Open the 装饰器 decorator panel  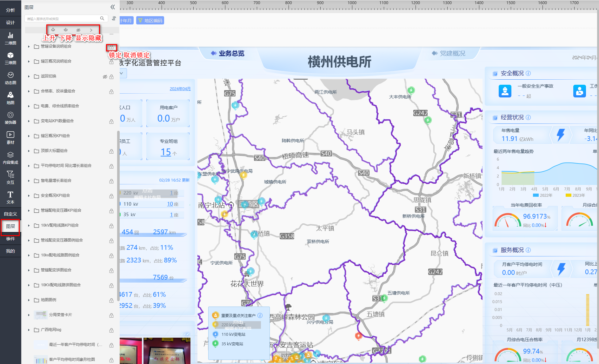[10, 118]
